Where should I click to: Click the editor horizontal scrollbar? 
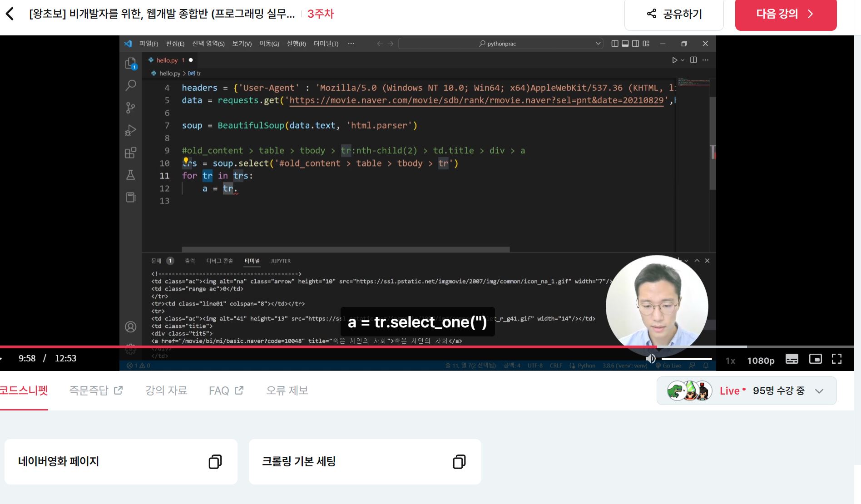click(x=346, y=249)
